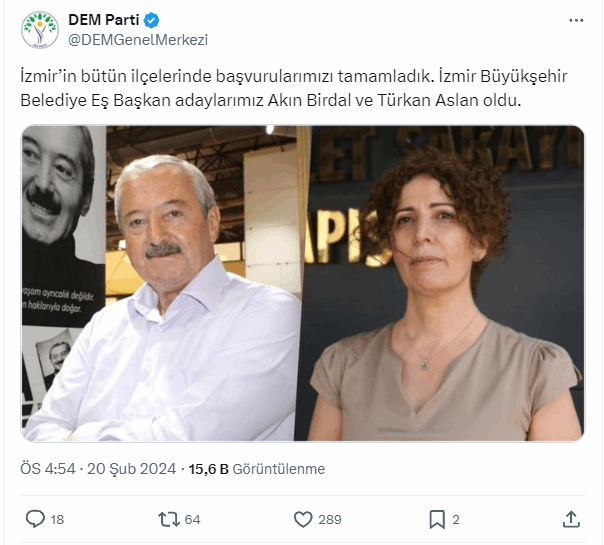
Task: Click the repost count 64
Action: (x=192, y=519)
